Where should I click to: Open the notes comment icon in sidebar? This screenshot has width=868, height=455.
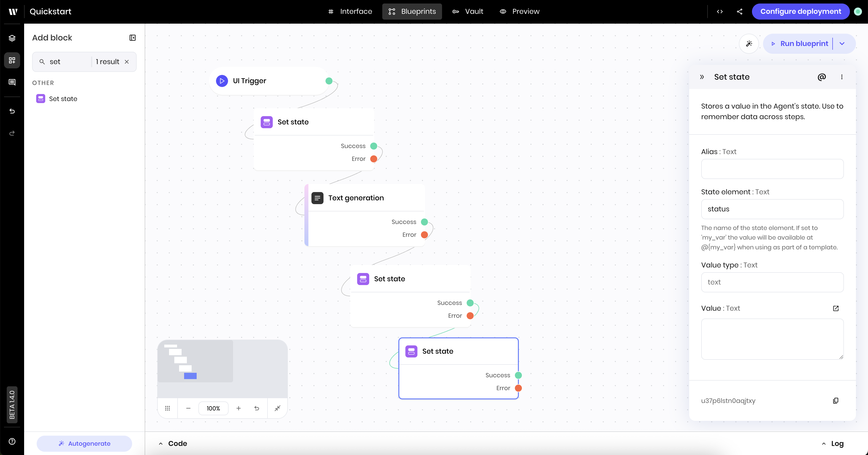[x=12, y=82]
